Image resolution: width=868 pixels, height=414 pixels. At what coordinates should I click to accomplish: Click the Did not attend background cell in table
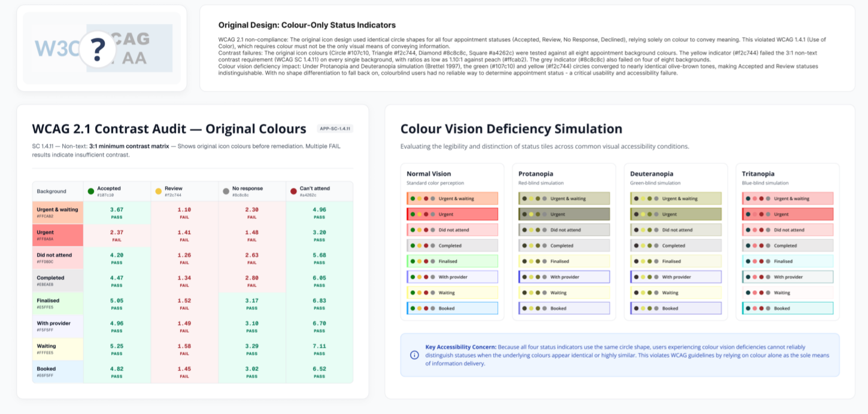[x=57, y=258]
